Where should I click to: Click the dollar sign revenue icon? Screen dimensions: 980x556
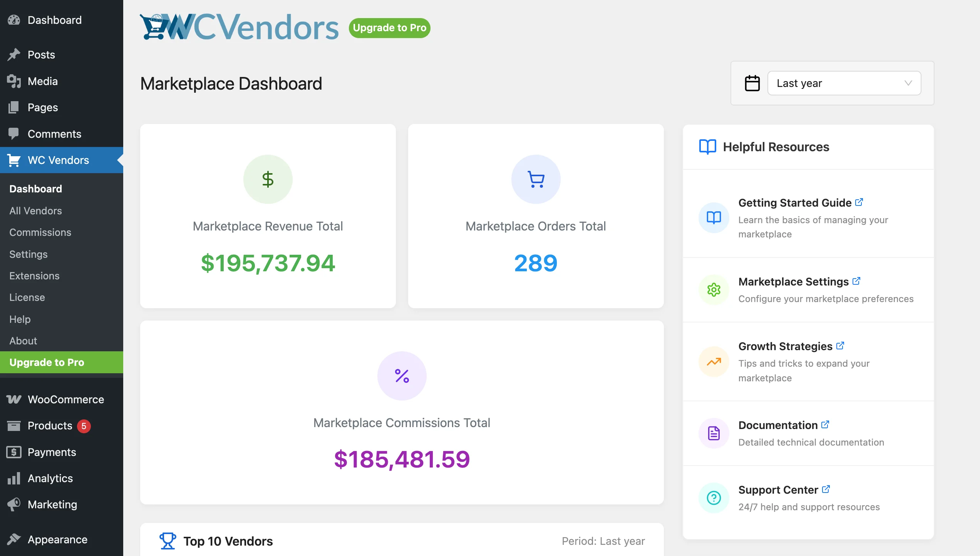[x=268, y=179]
